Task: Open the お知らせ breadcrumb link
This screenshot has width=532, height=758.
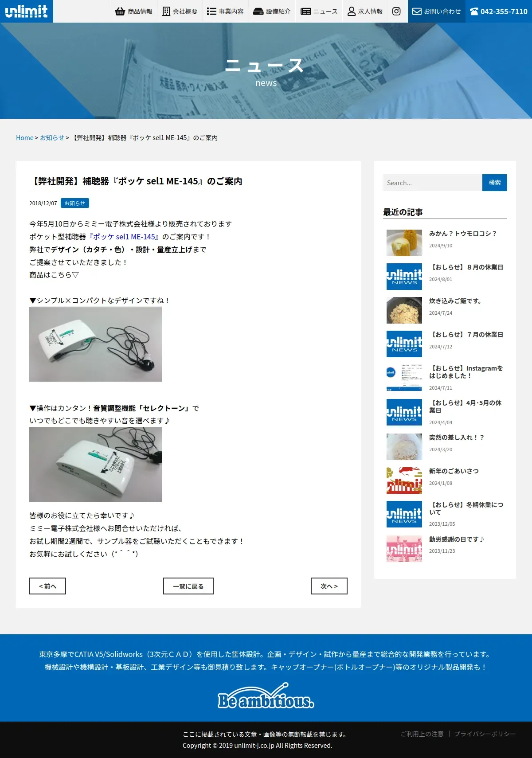Action: 52,138
